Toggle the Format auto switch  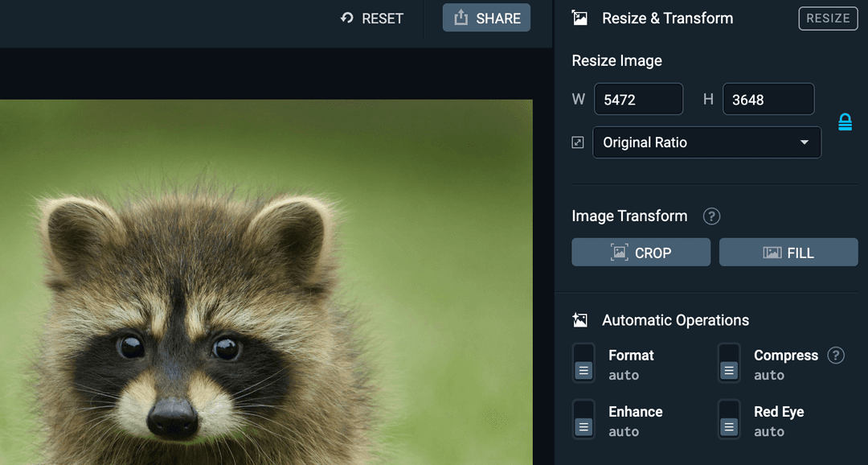coord(583,363)
